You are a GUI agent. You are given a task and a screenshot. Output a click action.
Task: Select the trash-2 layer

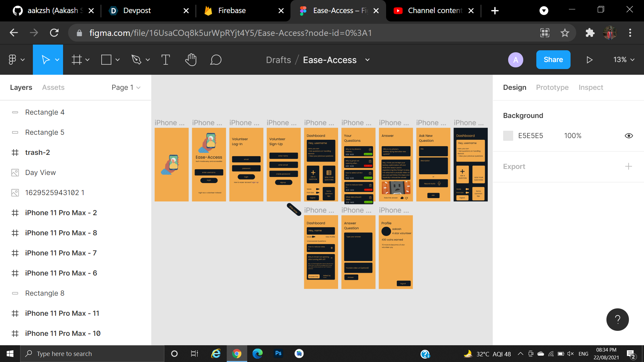pos(38,153)
